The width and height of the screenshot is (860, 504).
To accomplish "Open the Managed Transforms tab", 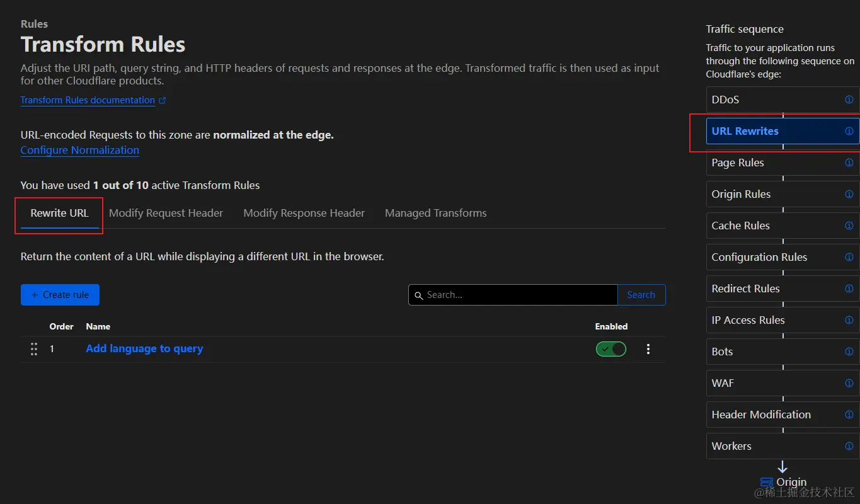I will pyautogui.click(x=435, y=213).
